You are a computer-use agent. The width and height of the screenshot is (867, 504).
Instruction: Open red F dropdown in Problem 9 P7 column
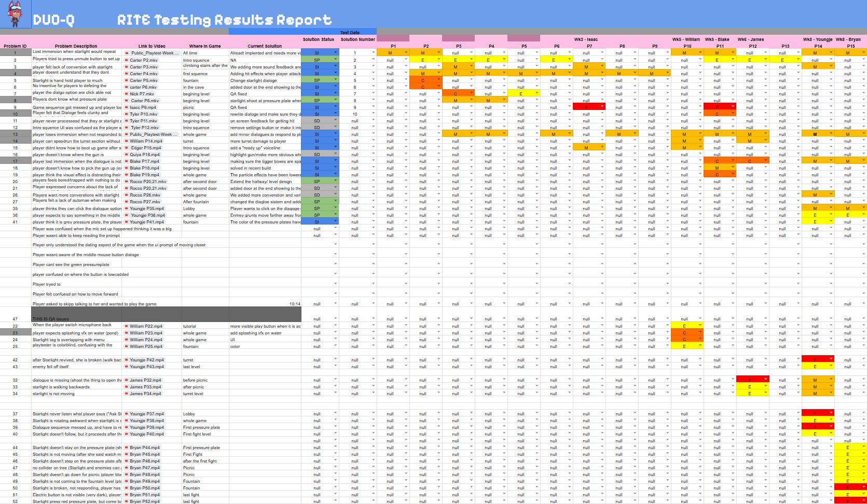[x=602, y=106]
